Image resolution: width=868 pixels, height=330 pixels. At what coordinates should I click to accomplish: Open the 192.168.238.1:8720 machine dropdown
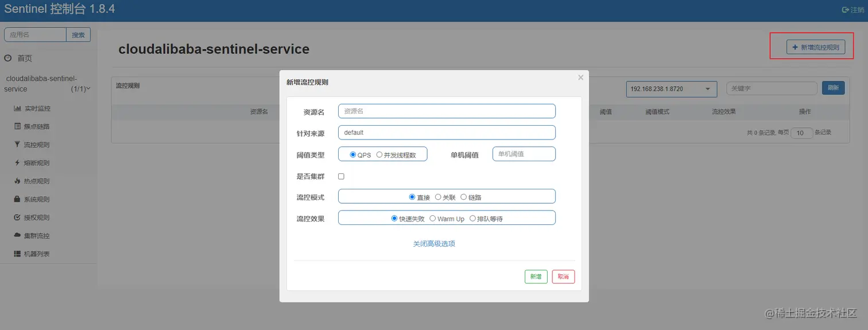coord(671,89)
